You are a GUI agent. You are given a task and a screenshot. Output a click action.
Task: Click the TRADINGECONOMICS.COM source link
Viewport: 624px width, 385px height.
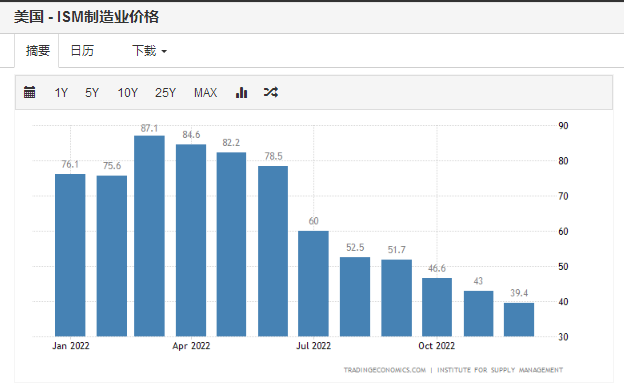384,370
